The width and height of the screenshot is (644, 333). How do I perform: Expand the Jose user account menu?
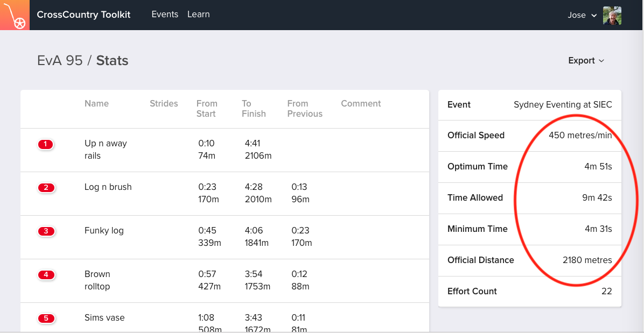[x=582, y=15]
